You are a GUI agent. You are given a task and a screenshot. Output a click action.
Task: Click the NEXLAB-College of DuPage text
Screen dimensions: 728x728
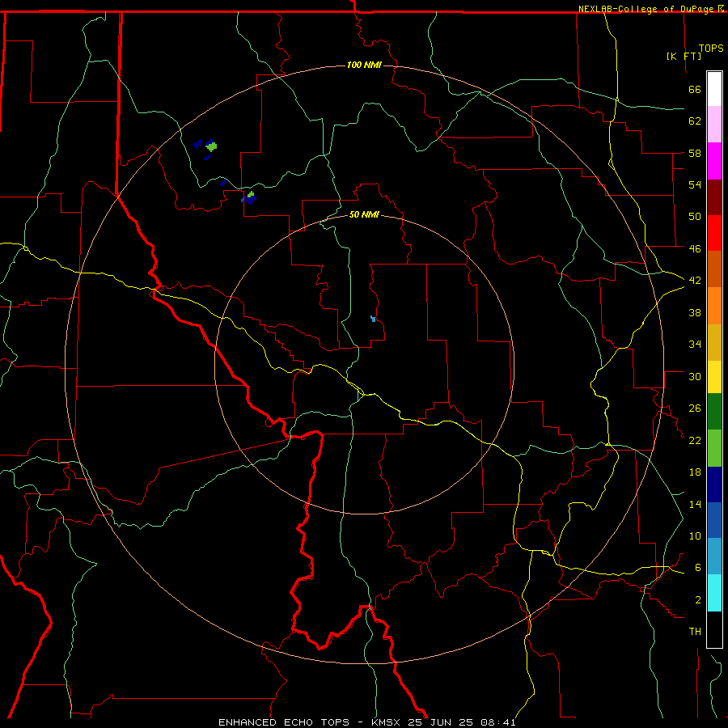647,9
